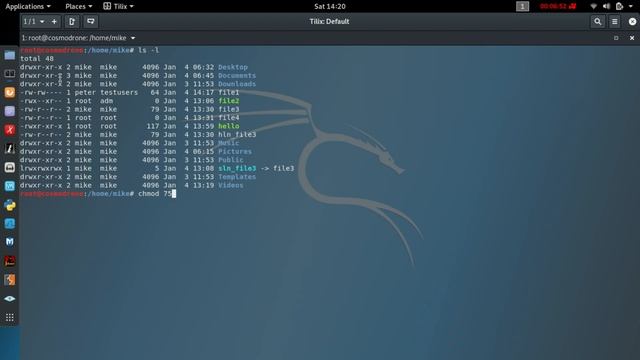
Task: Click the Desktop directory name in listing
Action: pos(233,67)
